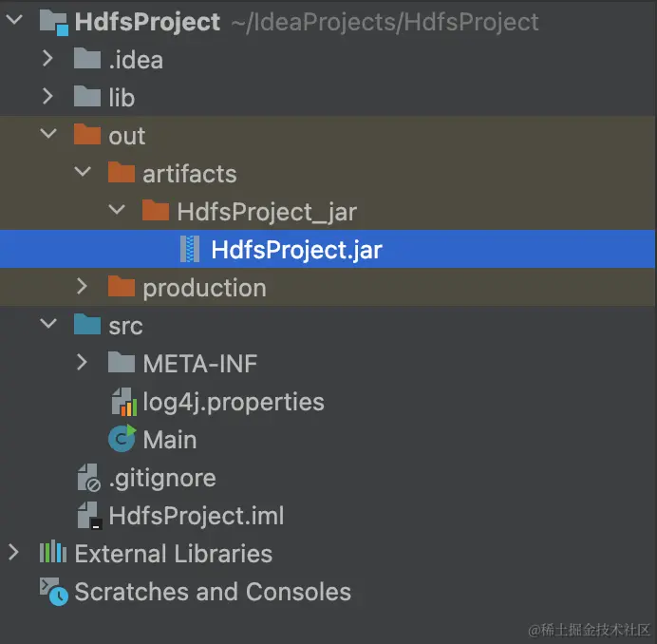The width and height of the screenshot is (657, 644).
Task: Collapse the artifacts folder
Action: pos(83,173)
